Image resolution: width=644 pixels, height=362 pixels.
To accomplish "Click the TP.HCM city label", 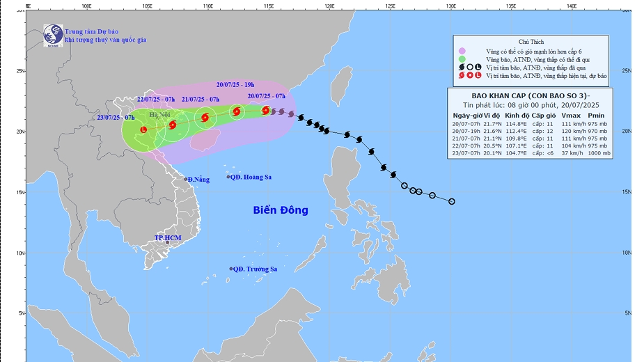I will click(167, 238).
